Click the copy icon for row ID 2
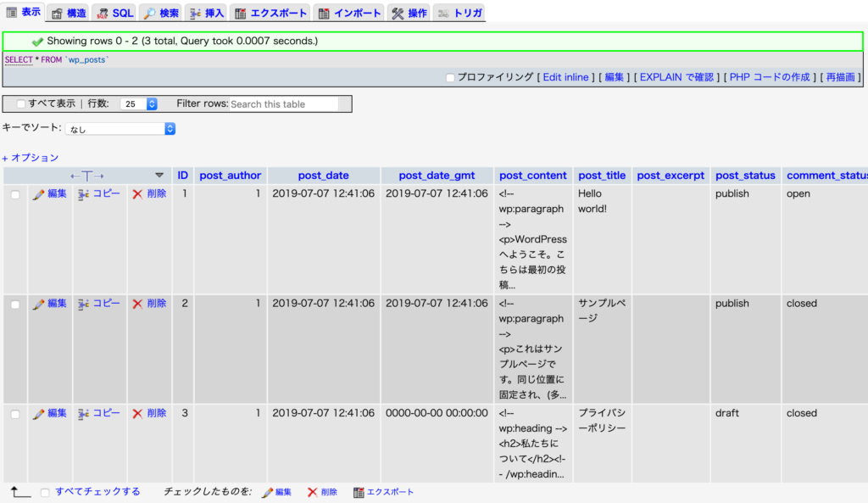 click(83, 304)
